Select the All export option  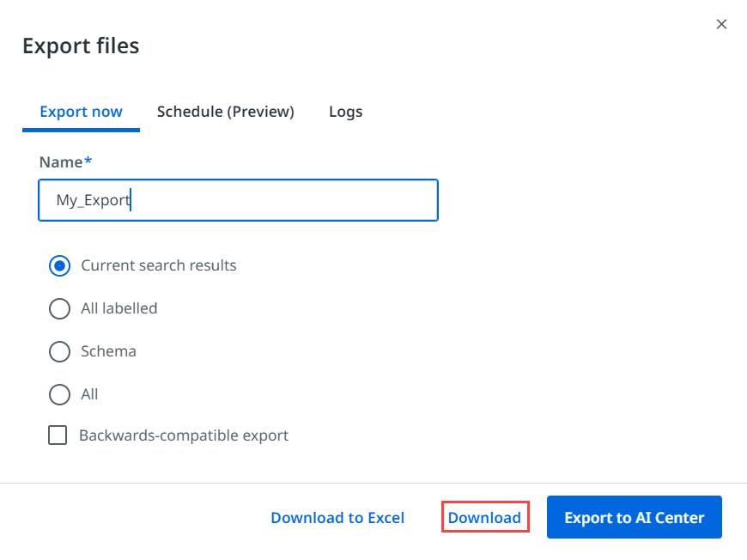[59, 394]
